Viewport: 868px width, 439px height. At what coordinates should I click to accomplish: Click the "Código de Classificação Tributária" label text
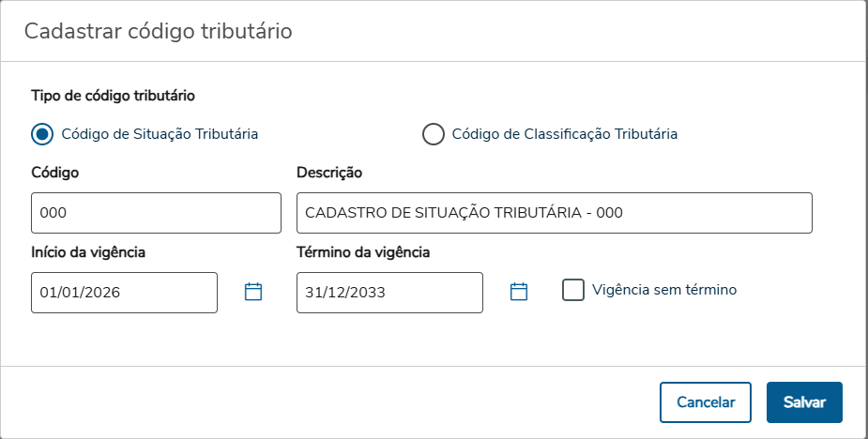(x=565, y=134)
